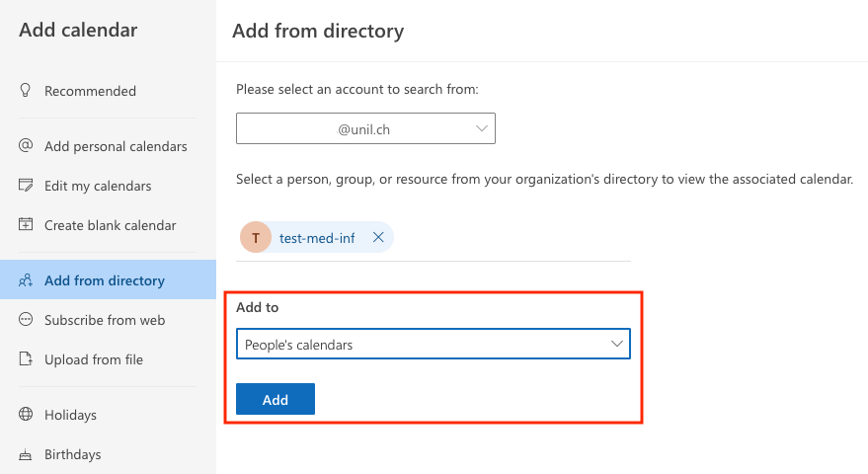Screen dimensions: 868x474
Task: Click the empty search field beside test-med-inf
Action: (512, 238)
